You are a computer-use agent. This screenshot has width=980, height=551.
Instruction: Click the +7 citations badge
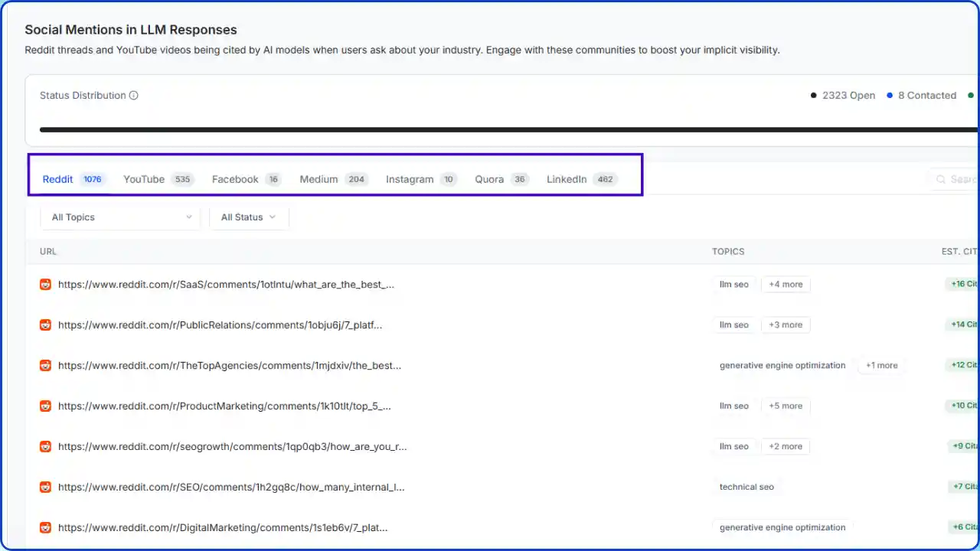(965, 487)
